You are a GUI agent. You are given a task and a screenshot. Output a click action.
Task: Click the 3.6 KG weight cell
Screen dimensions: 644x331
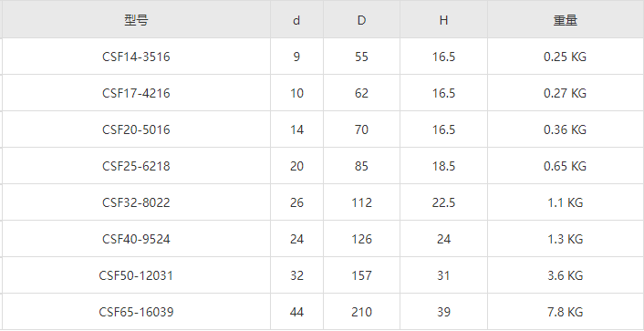tap(566, 275)
